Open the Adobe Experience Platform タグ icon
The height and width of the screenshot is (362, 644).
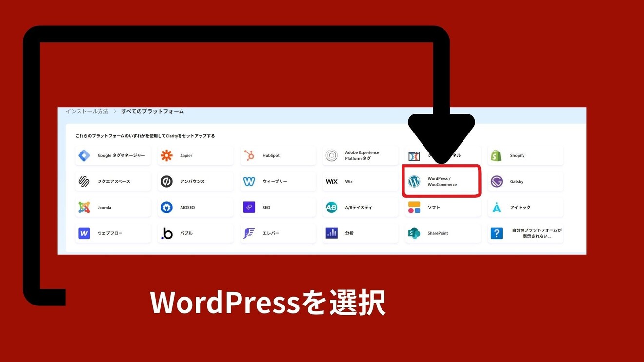(332, 155)
